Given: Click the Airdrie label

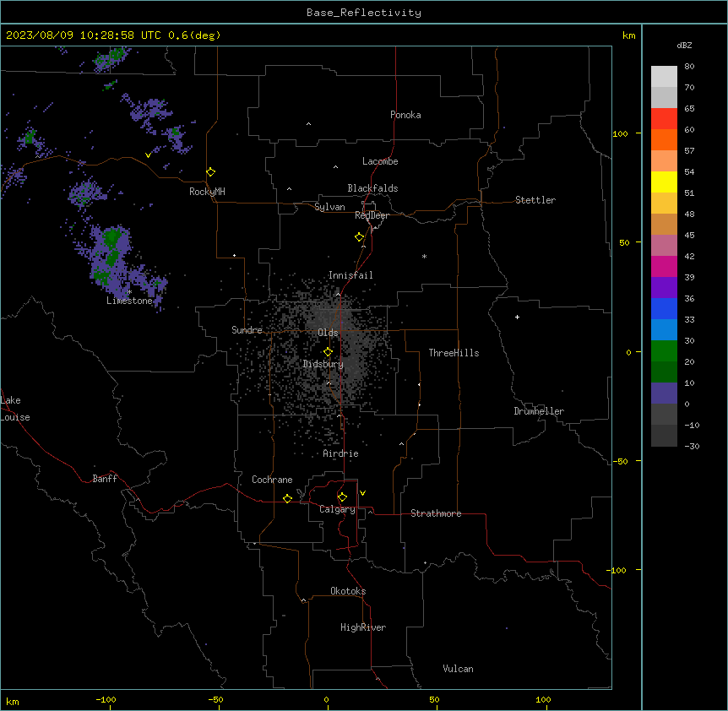Looking at the screenshot, I should point(340,453).
